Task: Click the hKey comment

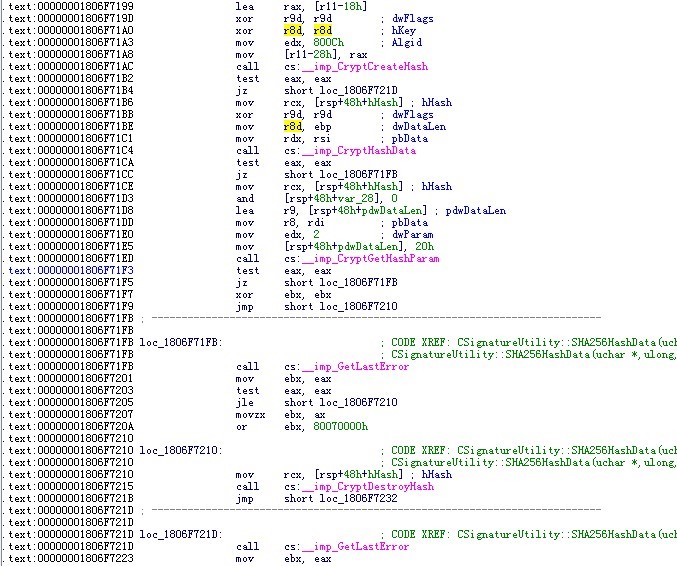Action: click(x=404, y=31)
